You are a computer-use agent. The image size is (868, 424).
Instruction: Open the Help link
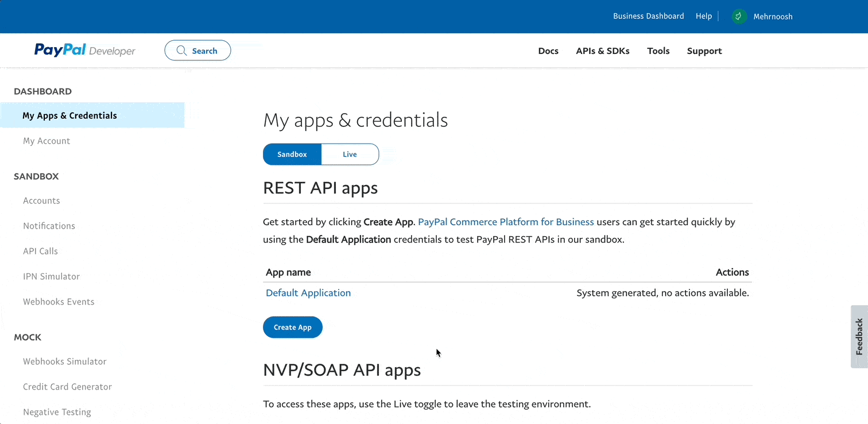click(x=703, y=16)
